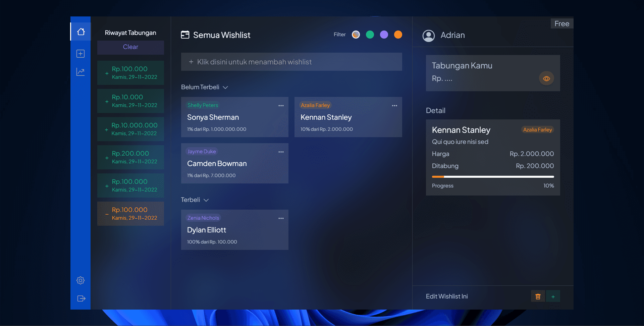The width and height of the screenshot is (644, 326).
Task: Select the Rp.10.000 history entry
Action: [x=130, y=101]
